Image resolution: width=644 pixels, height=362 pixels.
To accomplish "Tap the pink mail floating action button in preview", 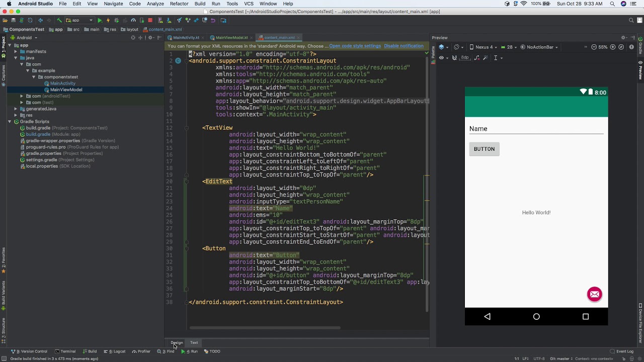I will click(x=594, y=294).
